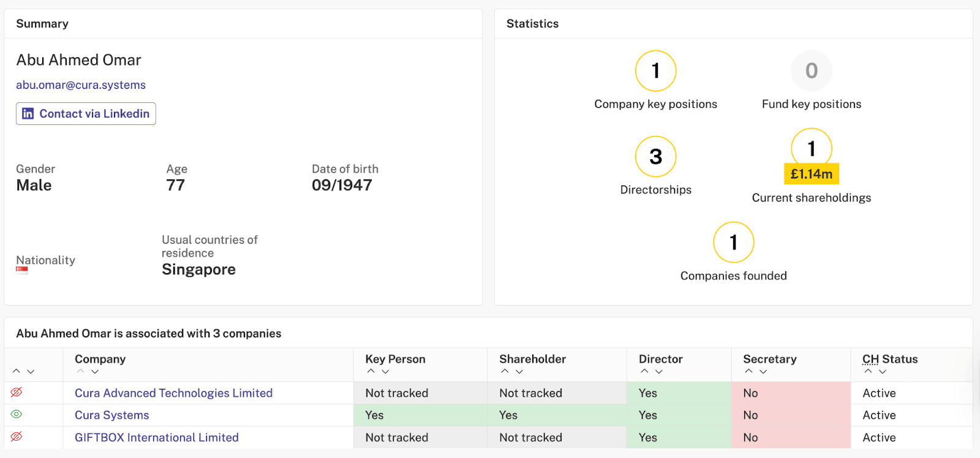Click the CH Status column header
The width and height of the screenshot is (980, 458).
tap(890, 359)
